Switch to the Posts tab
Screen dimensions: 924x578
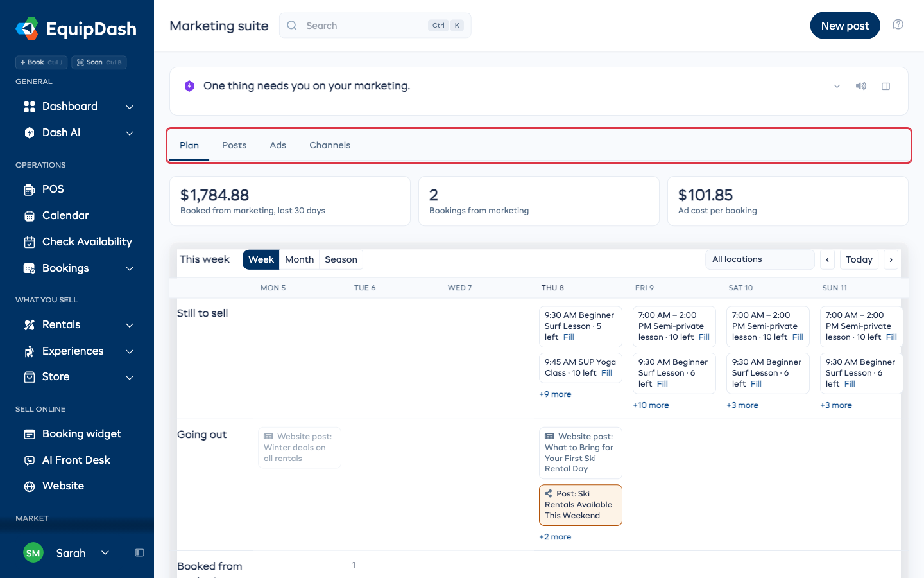[234, 146]
